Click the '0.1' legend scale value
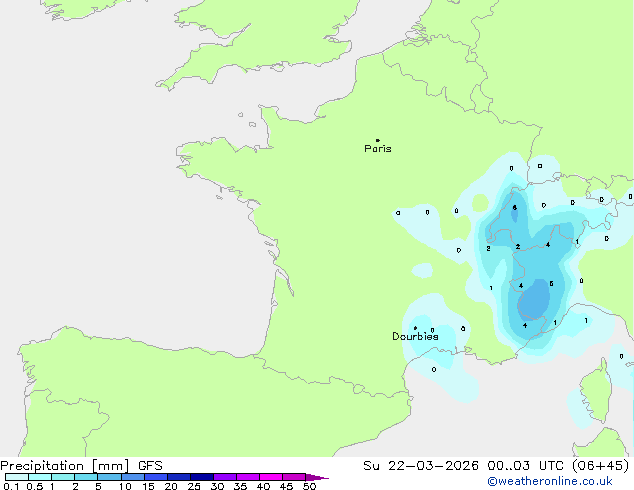The height and width of the screenshot is (490, 634). pyautogui.click(x=11, y=486)
